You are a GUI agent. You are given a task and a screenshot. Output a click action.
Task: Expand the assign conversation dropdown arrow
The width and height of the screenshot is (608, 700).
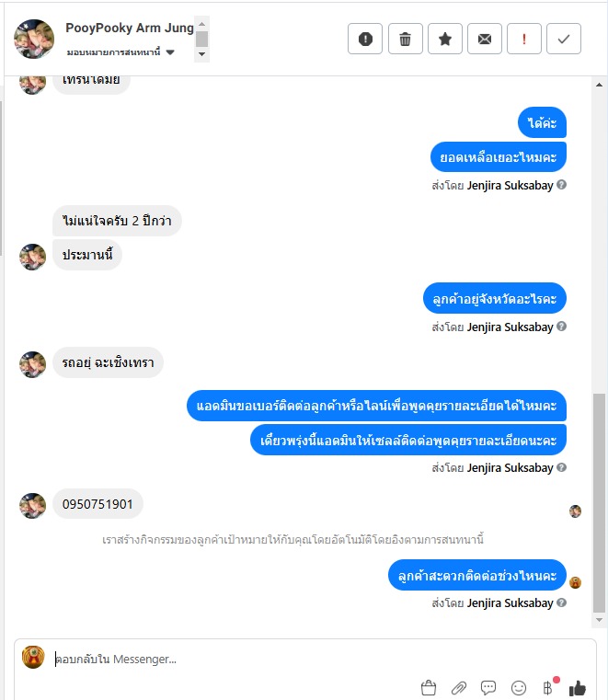point(170,52)
